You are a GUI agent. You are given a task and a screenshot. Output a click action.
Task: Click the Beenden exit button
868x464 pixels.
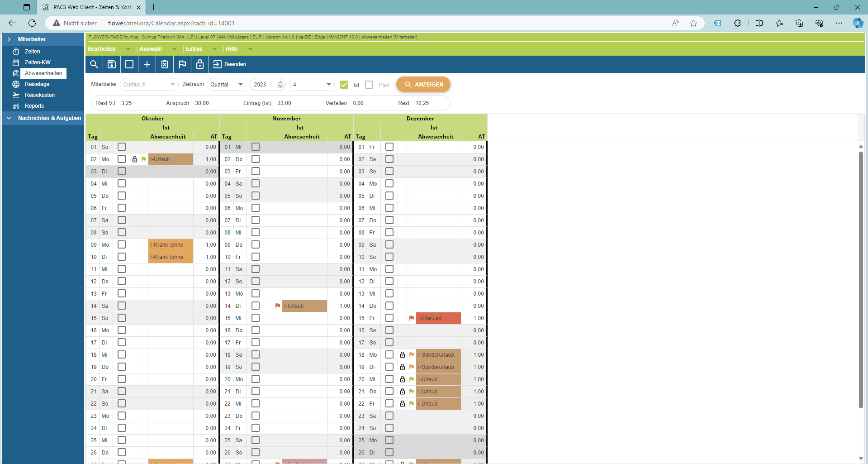click(x=230, y=64)
